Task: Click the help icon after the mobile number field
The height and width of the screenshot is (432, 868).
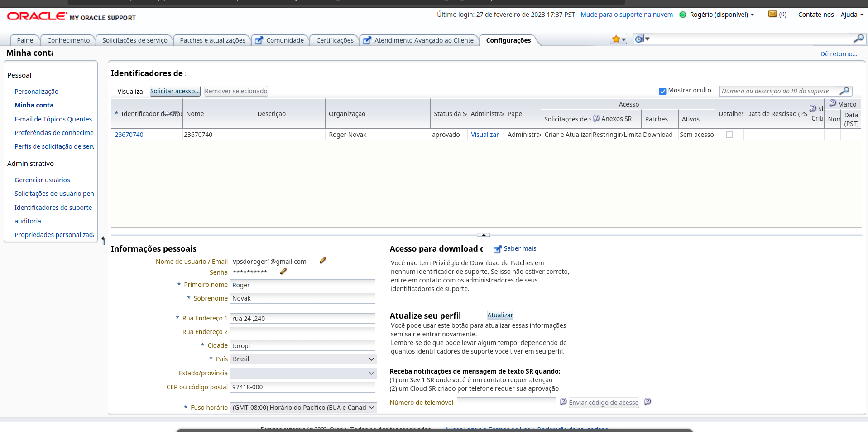Action: pos(563,402)
